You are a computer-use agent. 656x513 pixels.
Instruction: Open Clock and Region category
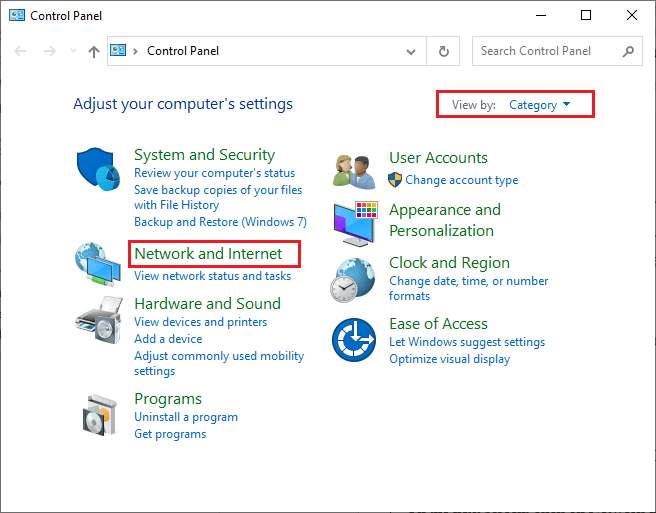click(449, 263)
